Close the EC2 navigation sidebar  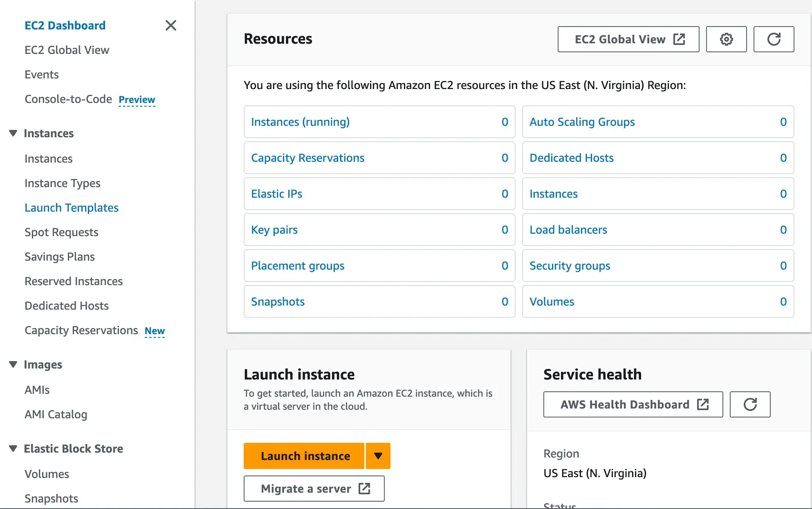click(171, 25)
